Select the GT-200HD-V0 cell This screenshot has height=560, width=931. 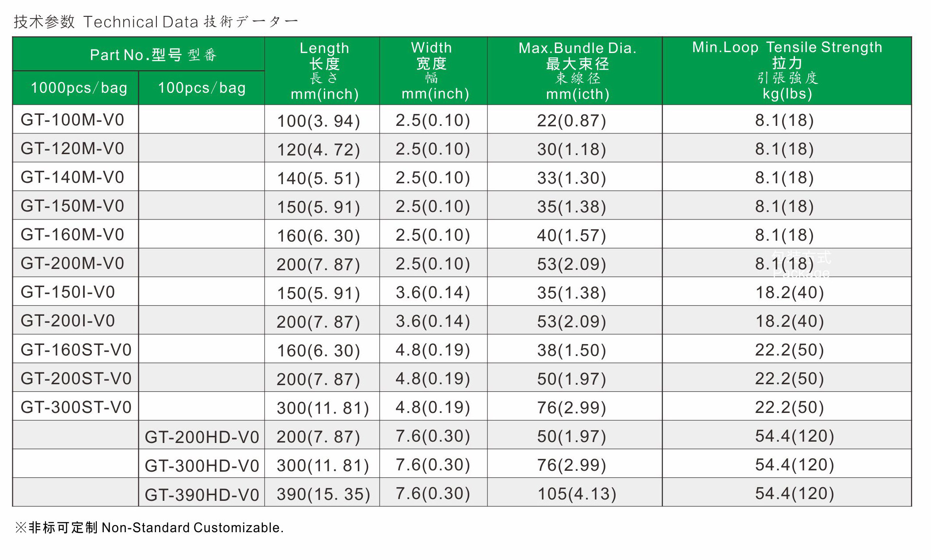click(201, 437)
